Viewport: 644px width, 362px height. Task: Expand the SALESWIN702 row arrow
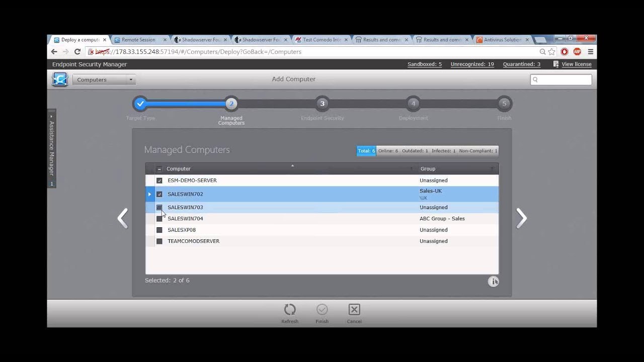click(149, 194)
